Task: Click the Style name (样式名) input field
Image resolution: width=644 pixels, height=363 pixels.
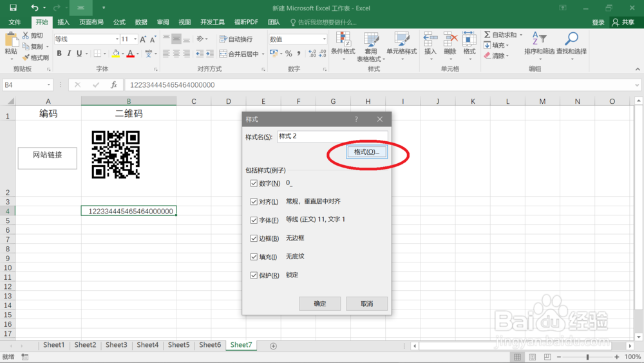Action: pos(332,137)
